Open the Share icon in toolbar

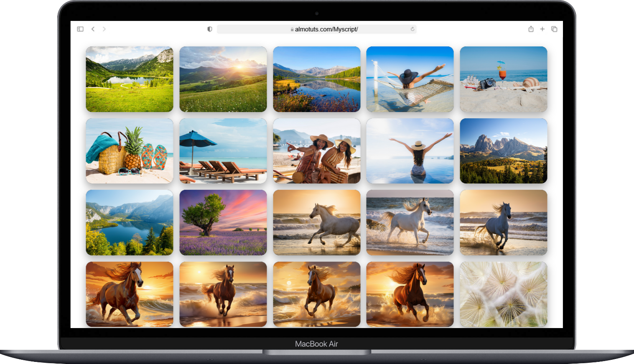click(x=531, y=29)
